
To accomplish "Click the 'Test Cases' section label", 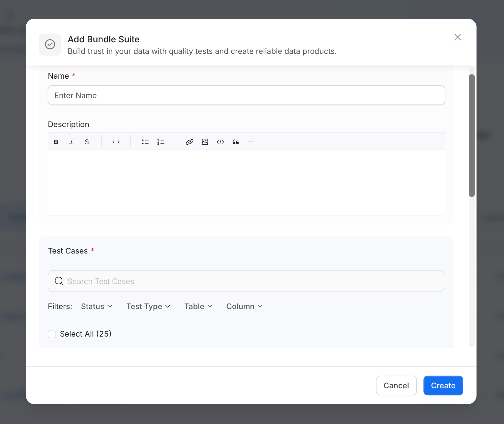I will pyautogui.click(x=68, y=251).
